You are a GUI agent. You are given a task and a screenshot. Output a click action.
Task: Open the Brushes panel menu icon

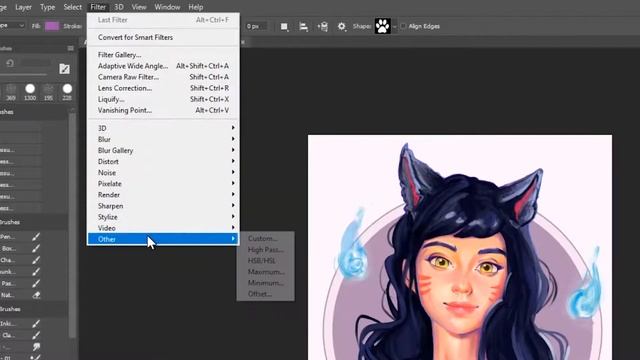71,48
